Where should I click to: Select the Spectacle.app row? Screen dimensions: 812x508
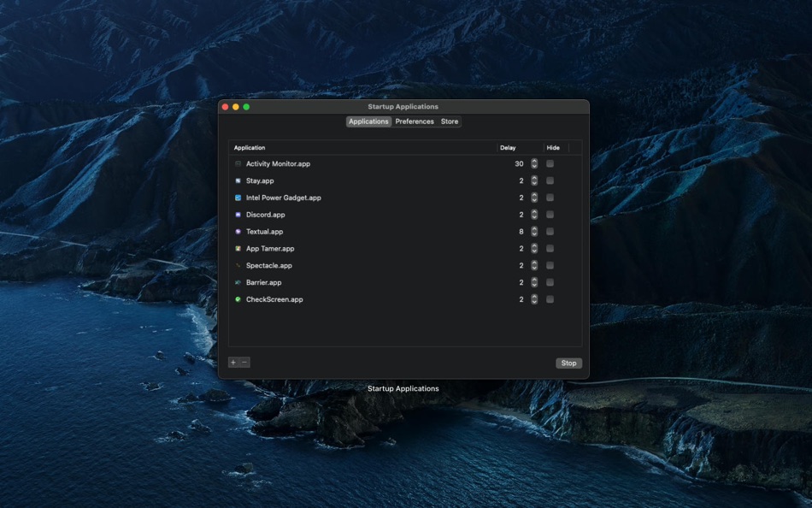405,265
